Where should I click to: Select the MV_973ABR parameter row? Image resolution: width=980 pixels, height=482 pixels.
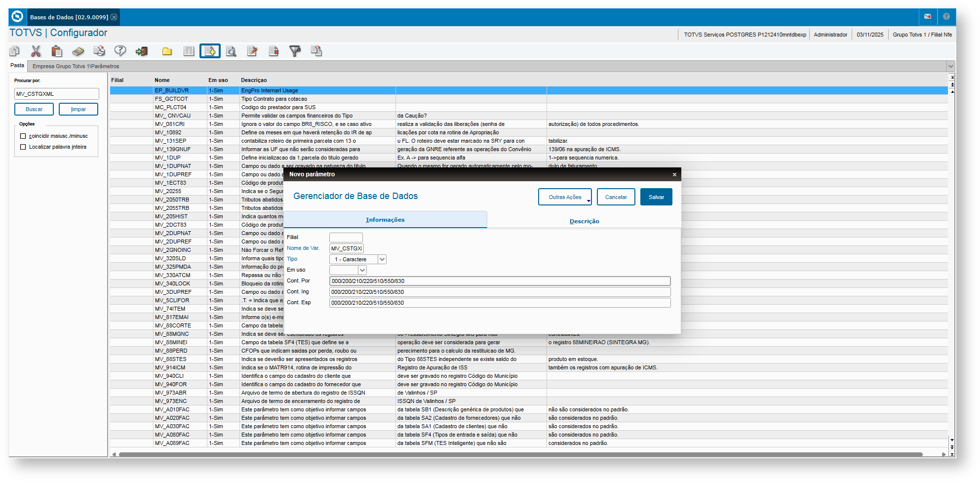[x=529, y=393]
